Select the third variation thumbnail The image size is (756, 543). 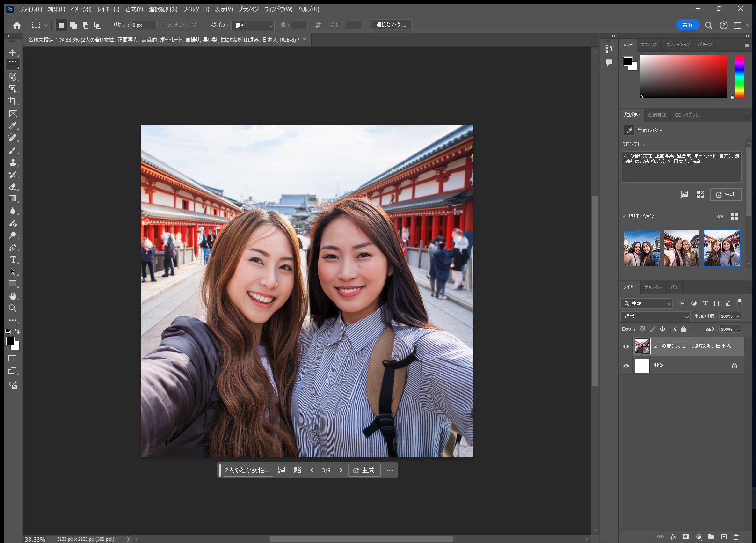(721, 248)
